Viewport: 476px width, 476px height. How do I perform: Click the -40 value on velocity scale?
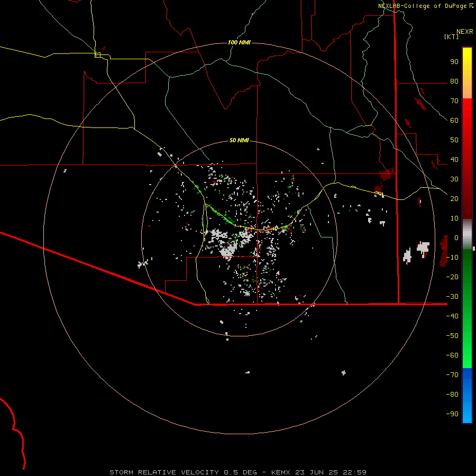coord(452,316)
